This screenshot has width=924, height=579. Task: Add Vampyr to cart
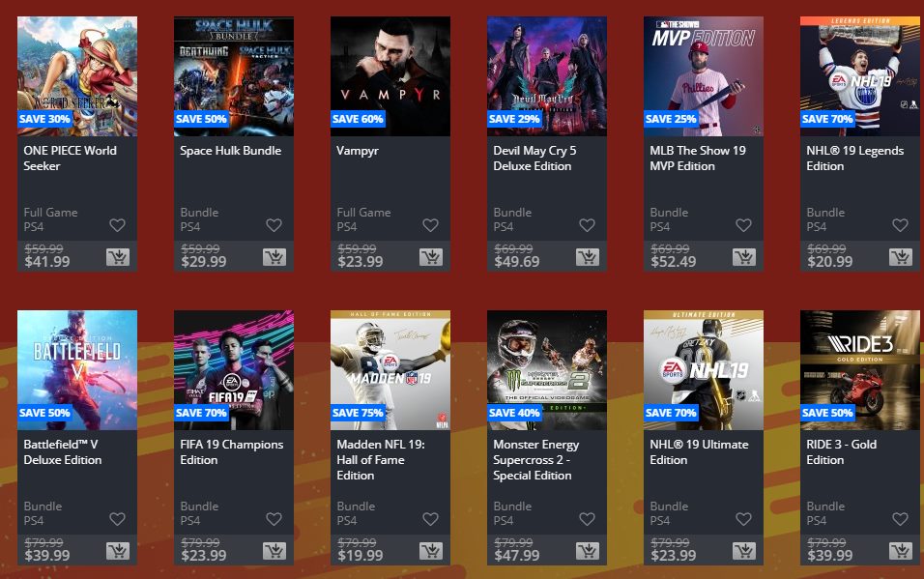click(431, 257)
